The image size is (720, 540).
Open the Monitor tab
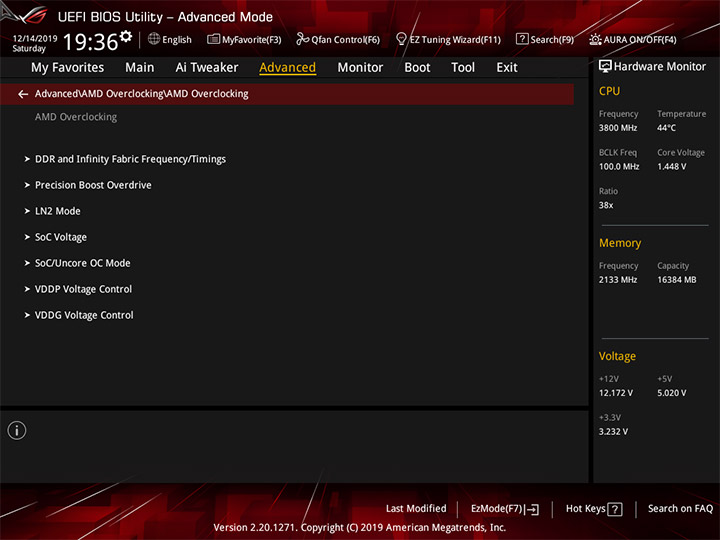[x=360, y=68]
